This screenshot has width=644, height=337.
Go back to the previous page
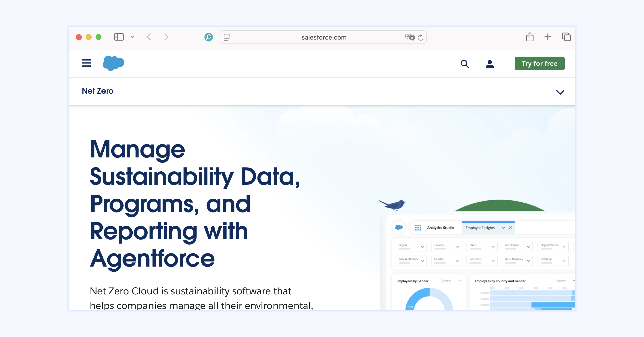pos(149,37)
